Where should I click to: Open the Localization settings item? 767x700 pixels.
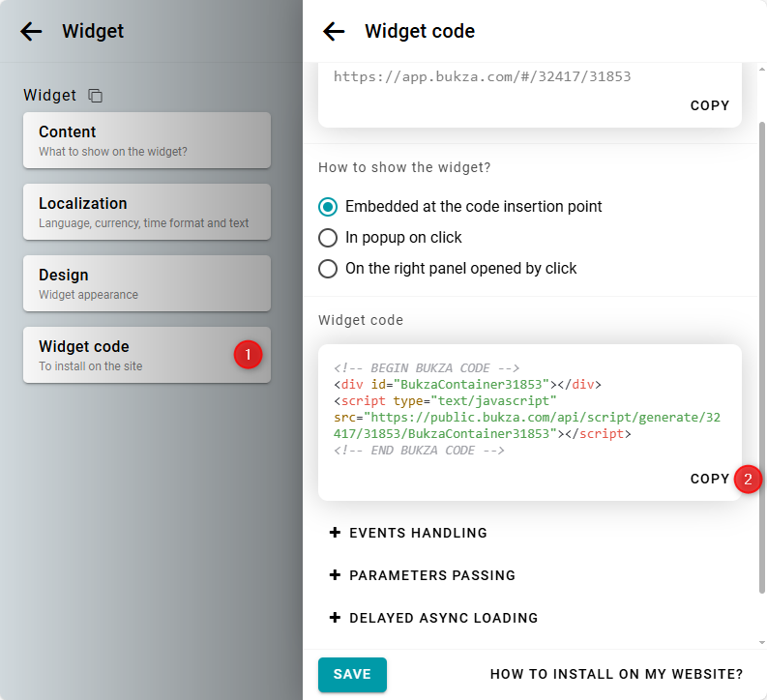[x=147, y=212]
